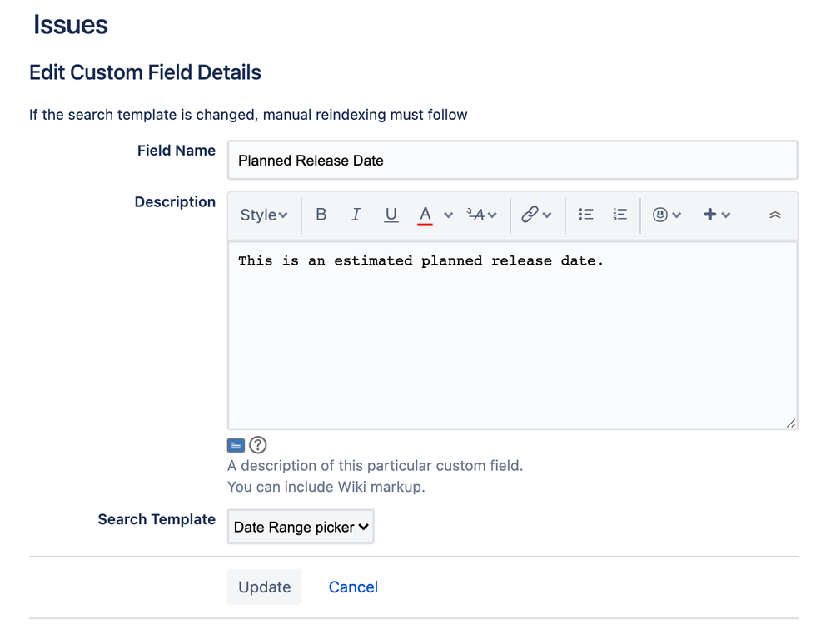Apply text color with the A icon
Viewport: 831px width, 644px height.
click(x=425, y=215)
